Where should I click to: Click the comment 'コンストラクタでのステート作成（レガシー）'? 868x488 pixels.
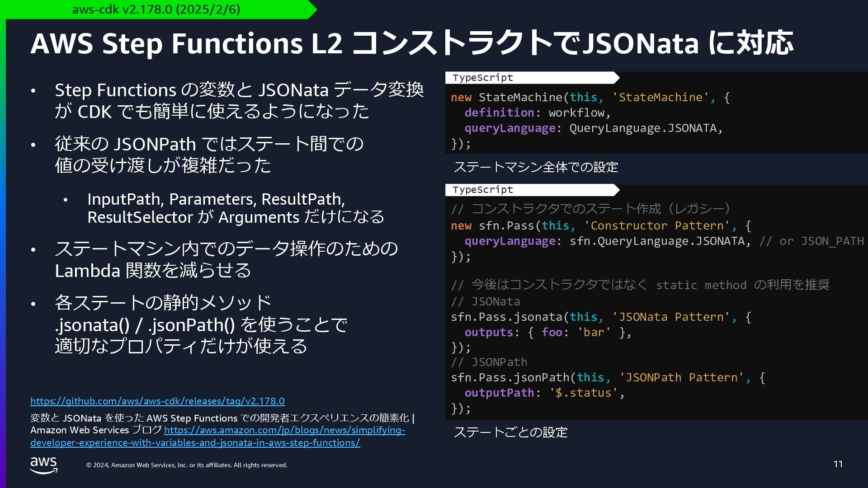click(x=590, y=209)
